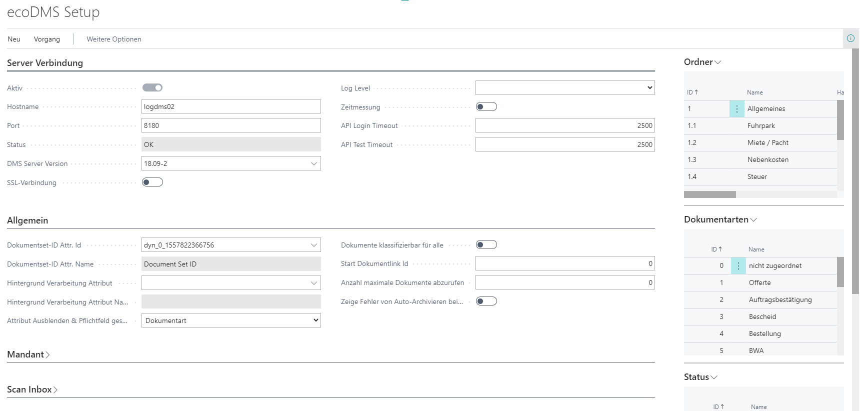The height and width of the screenshot is (411, 868).
Task: Click the Ordner list vertical scrollbar
Action: point(840,120)
